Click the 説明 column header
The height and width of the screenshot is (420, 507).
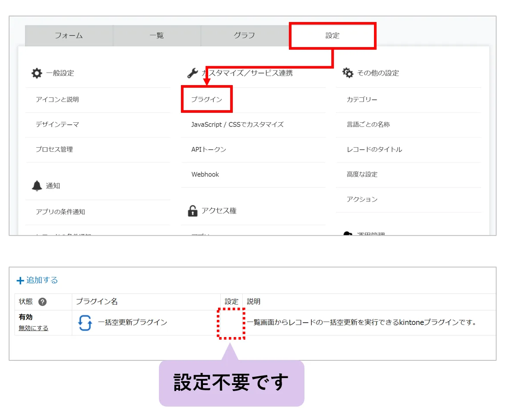[253, 302]
